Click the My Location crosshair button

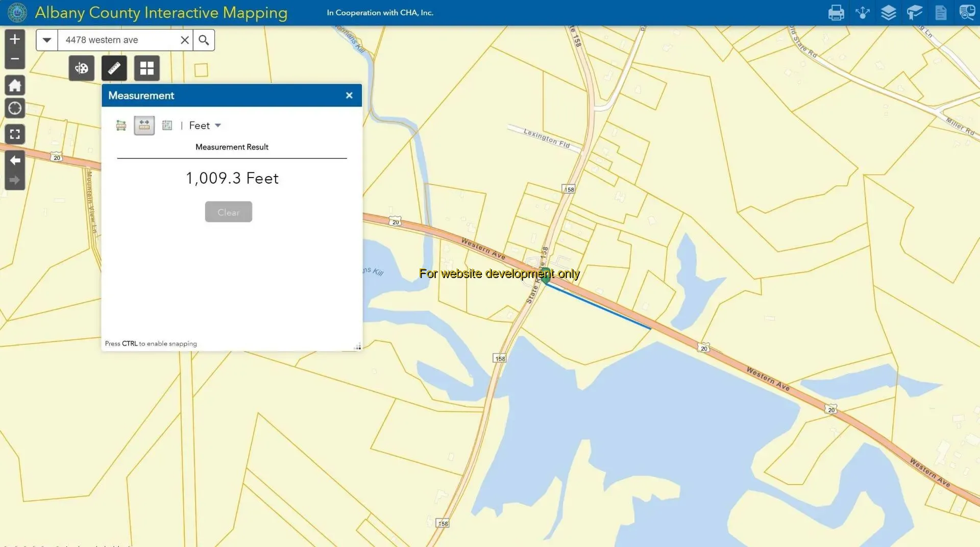pos(15,108)
